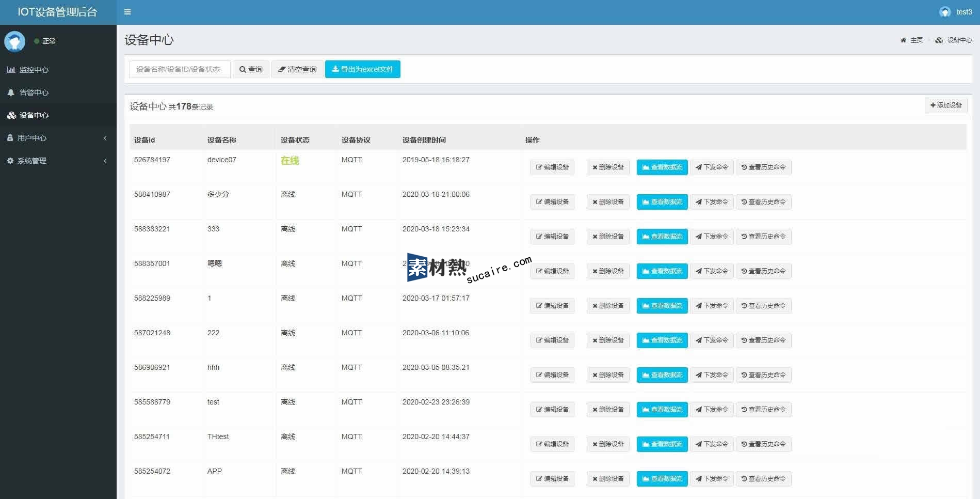View command history for device APP
The image size is (980, 499).
tap(763, 479)
